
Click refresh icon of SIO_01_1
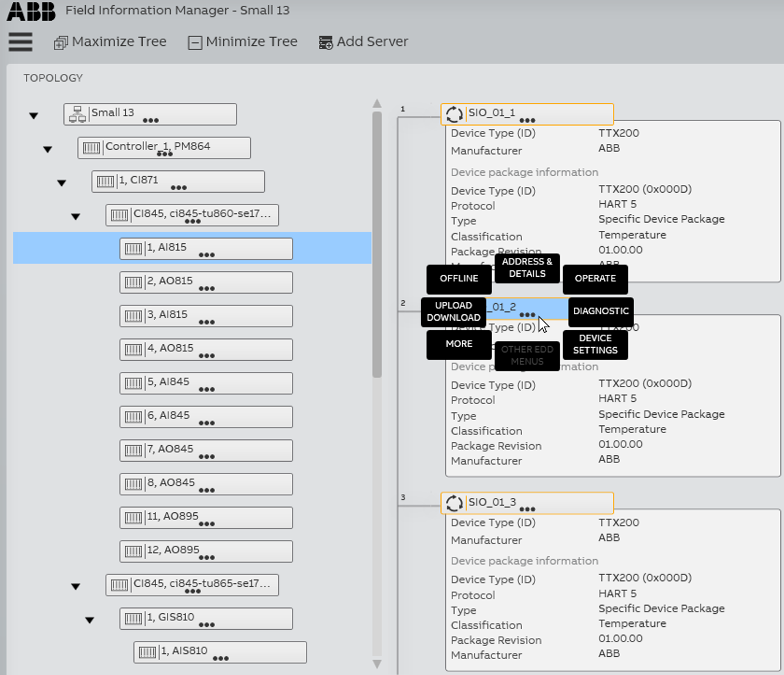(454, 114)
